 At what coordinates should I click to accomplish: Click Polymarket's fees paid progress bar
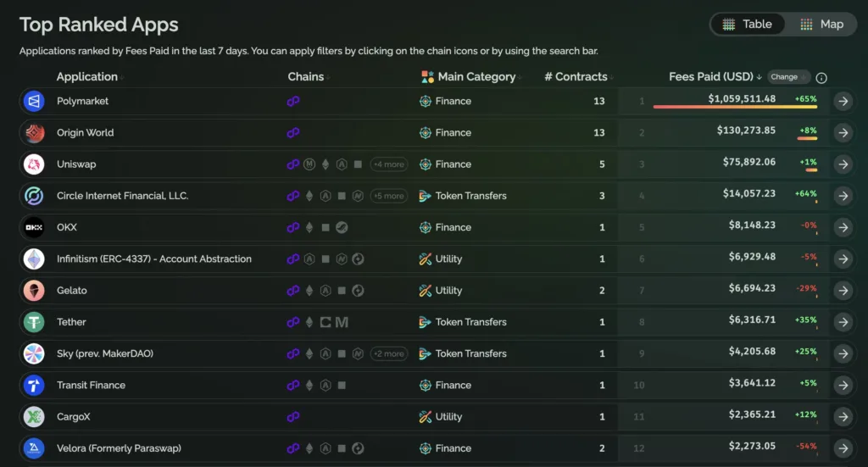tap(735, 108)
